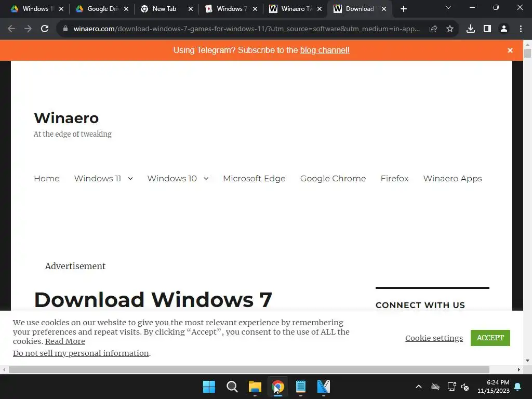
Task: Go back to the previous page
Action: [11, 29]
